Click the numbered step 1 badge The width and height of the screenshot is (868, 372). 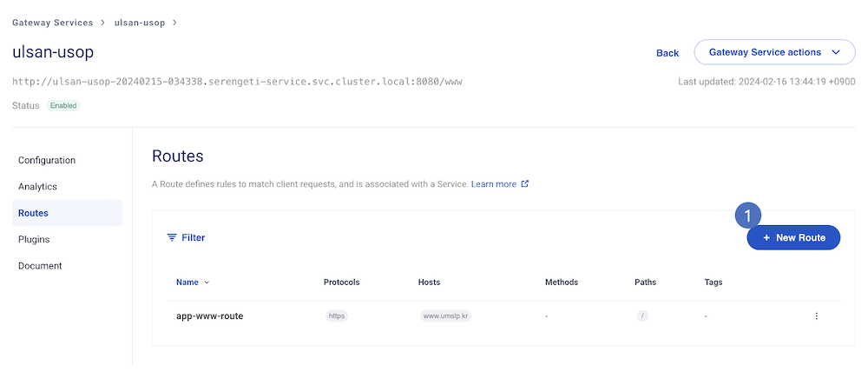pos(747,215)
